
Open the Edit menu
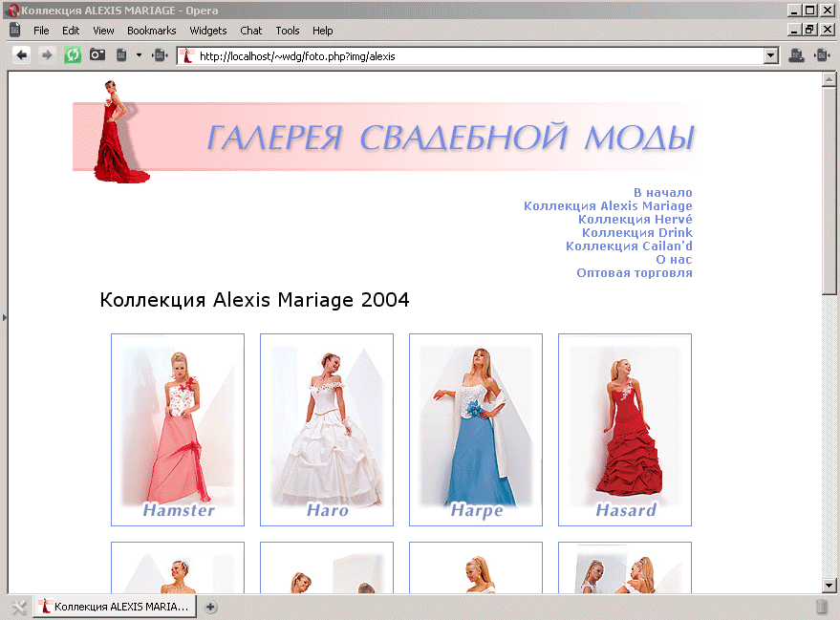click(x=71, y=31)
